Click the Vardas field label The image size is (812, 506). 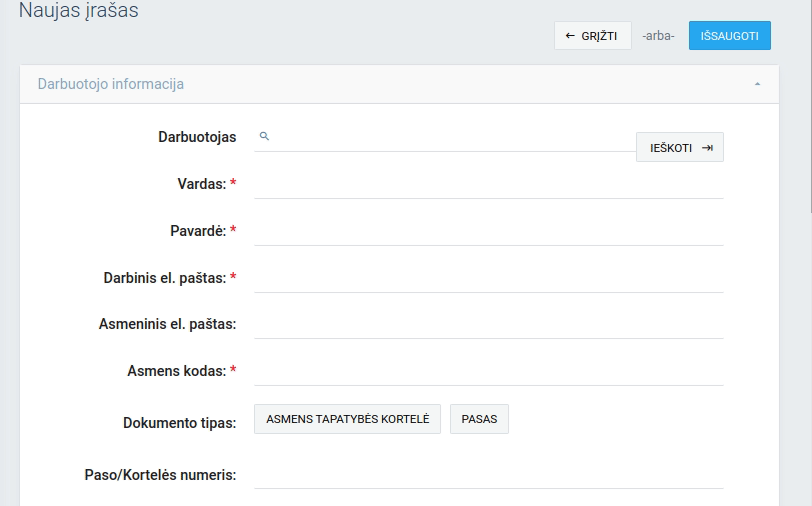[201, 184]
